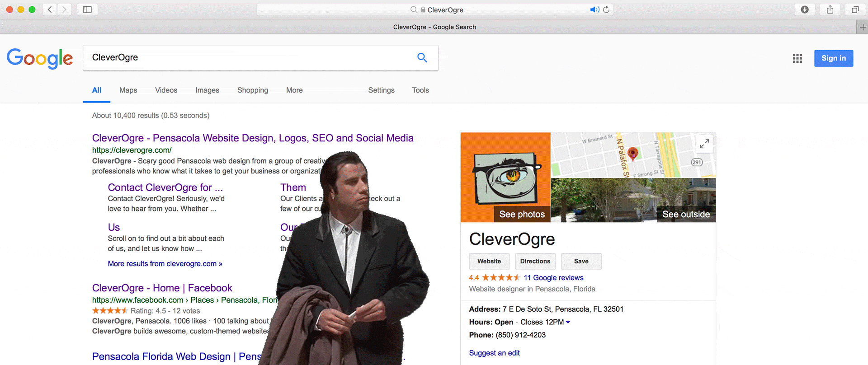
Task: Click the phone number (850) 912-4203
Action: click(521, 335)
